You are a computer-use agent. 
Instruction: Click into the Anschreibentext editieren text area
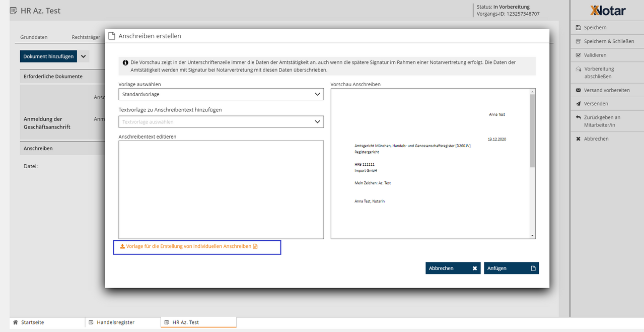coord(221,189)
